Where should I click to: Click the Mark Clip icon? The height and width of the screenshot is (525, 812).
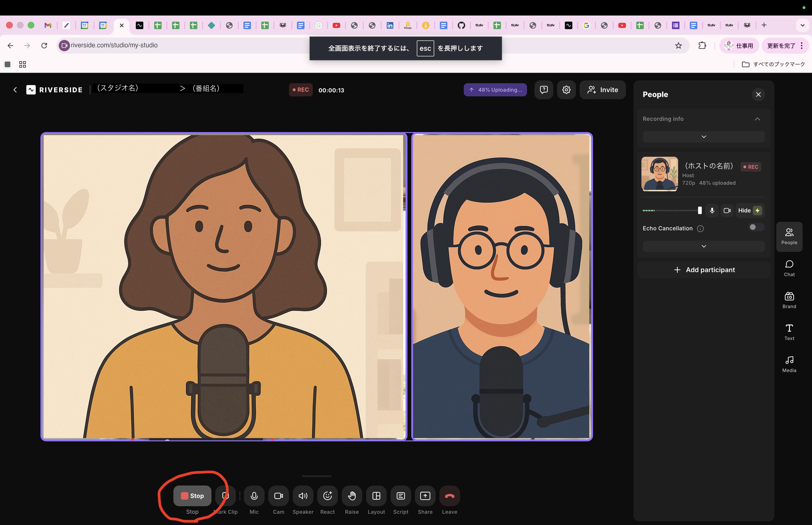226,495
